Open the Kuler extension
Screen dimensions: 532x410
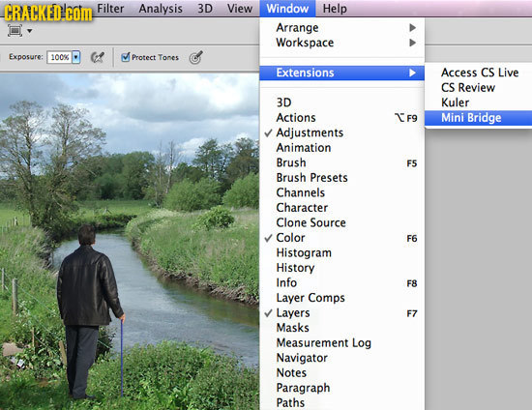click(x=480, y=102)
